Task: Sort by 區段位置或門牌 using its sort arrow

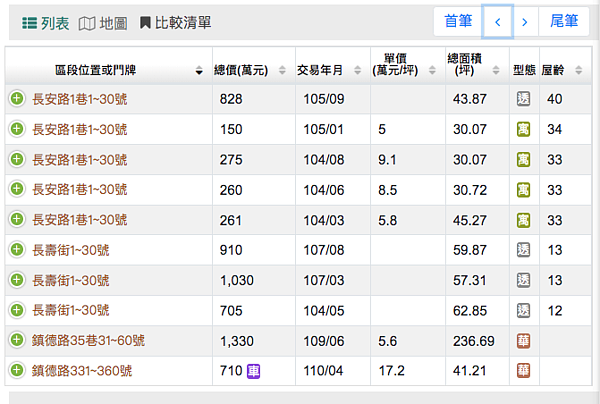Action: [x=199, y=70]
